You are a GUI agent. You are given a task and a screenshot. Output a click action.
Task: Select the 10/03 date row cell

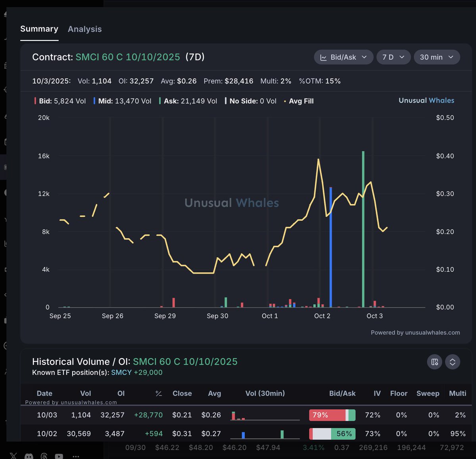point(47,415)
